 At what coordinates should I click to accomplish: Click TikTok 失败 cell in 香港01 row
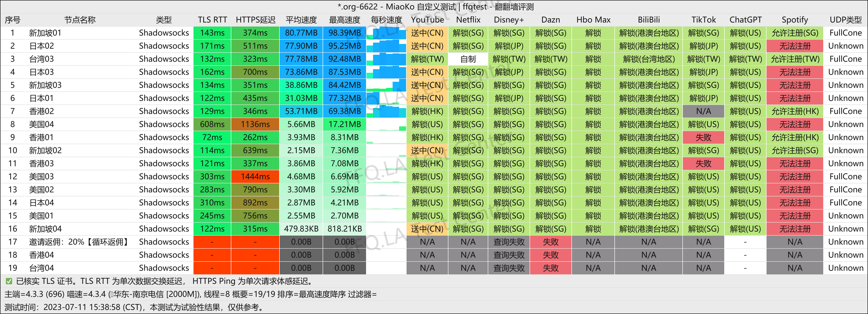704,137
